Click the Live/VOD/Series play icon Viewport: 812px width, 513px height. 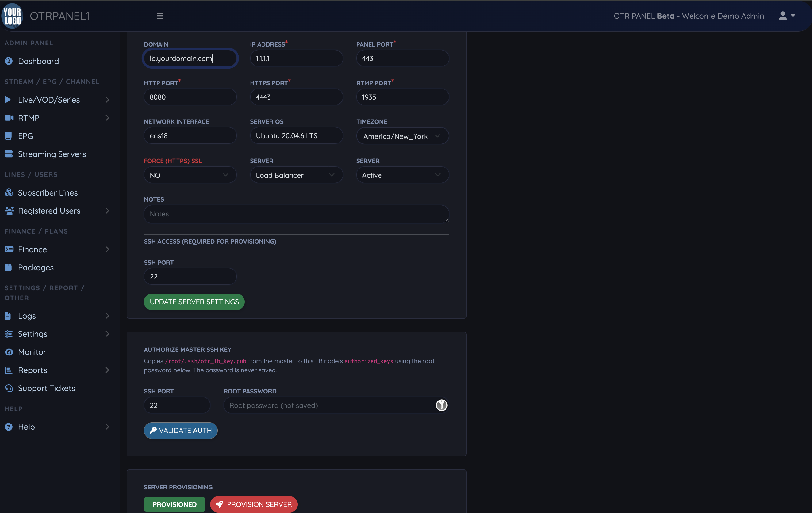point(8,99)
